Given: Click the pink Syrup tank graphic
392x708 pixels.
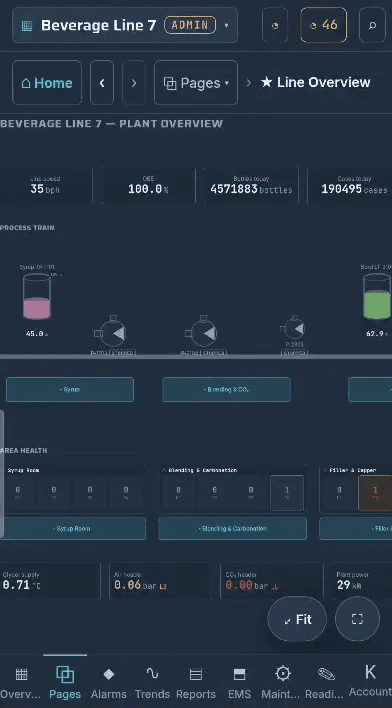Looking at the screenshot, I should click(37, 297).
